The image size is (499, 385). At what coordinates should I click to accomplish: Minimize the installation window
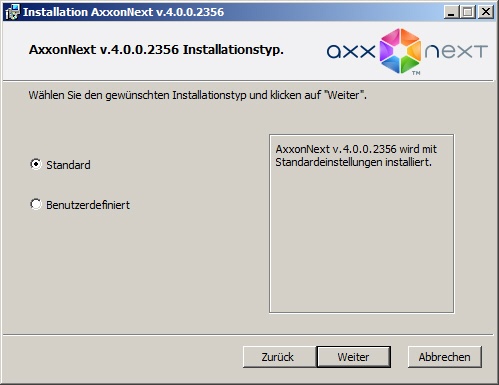451,12
